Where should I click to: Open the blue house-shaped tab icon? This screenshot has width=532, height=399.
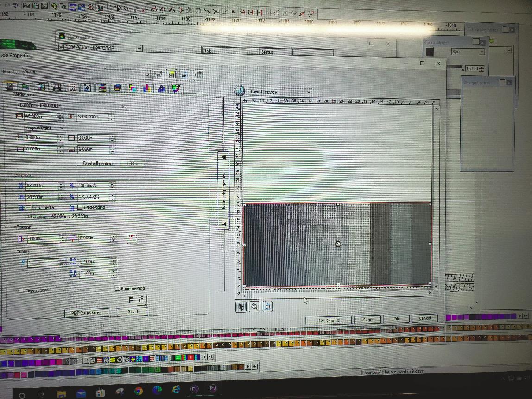(161, 89)
